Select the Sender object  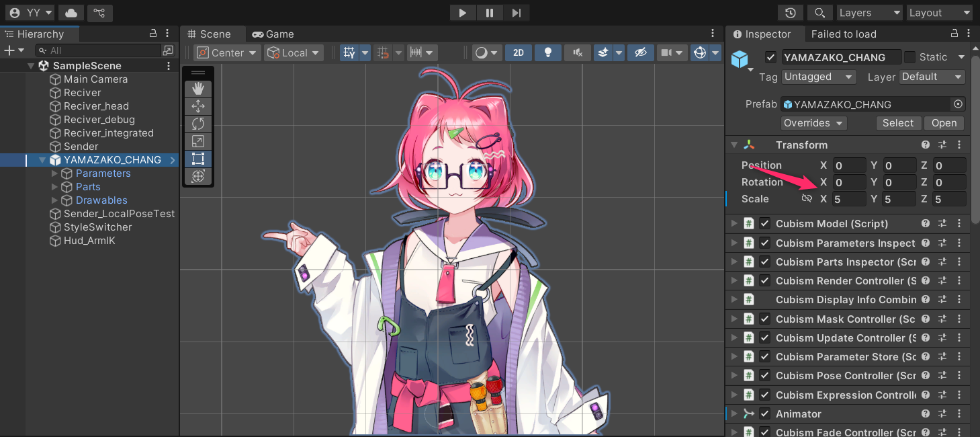pos(81,147)
